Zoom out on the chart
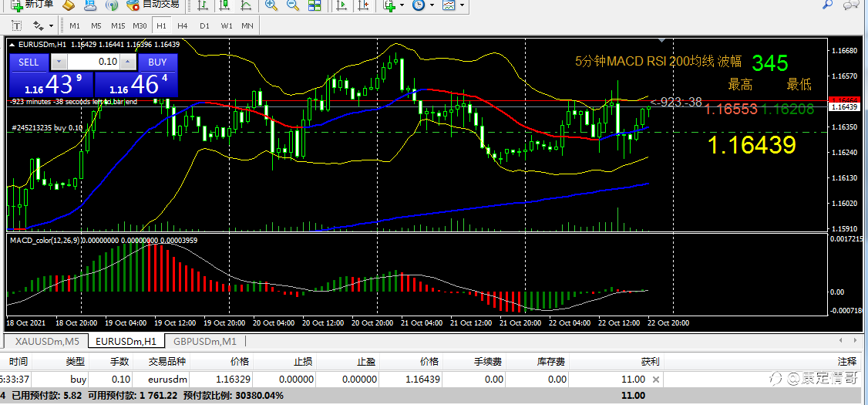868x405 pixels. click(x=293, y=5)
